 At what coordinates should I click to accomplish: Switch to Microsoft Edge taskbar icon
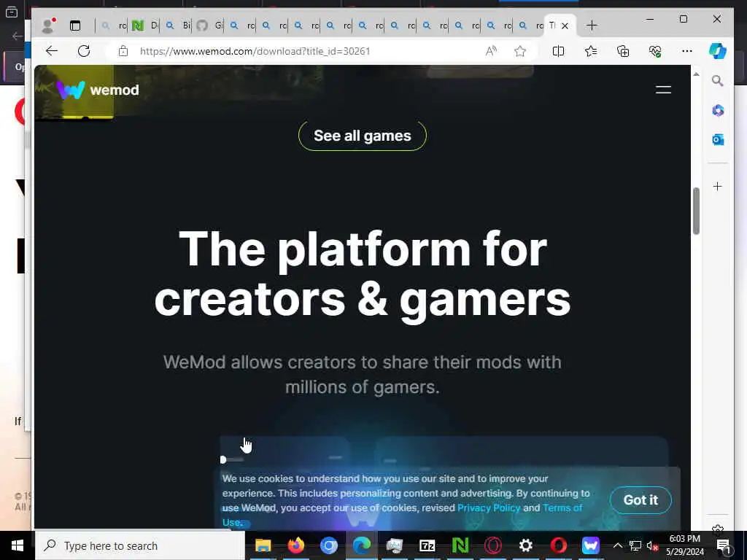pyautogui.click(x=362, y=545)
